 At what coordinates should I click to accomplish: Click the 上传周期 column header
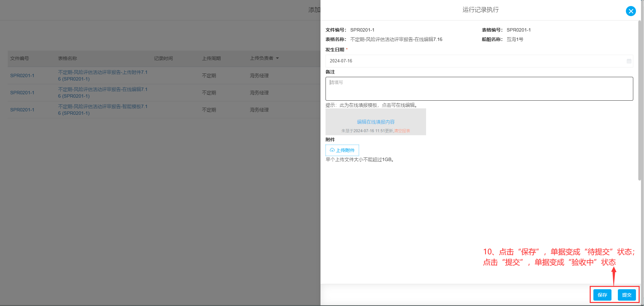(211, 58)
